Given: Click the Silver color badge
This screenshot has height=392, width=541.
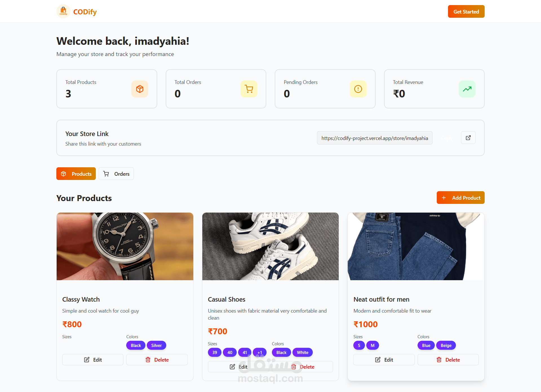Looking at the screenshot, I should coord(156,345).
